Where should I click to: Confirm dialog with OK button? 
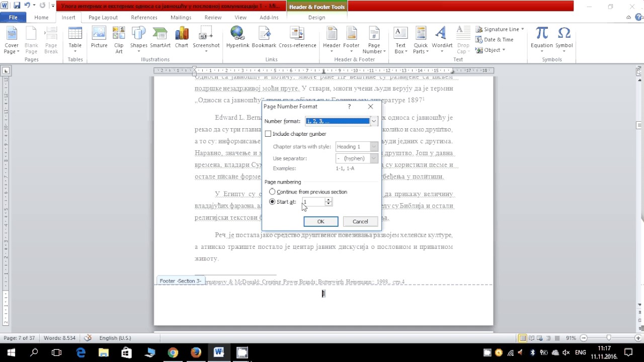[x=320, y=221]
